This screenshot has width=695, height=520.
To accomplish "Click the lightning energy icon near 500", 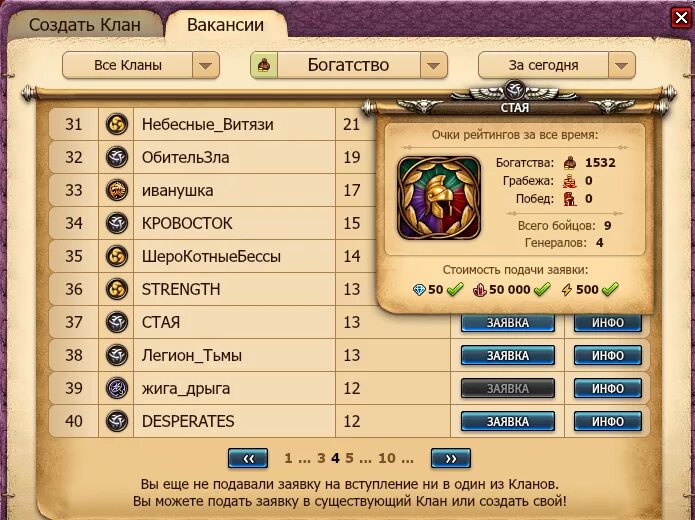I will click(566, 290).
